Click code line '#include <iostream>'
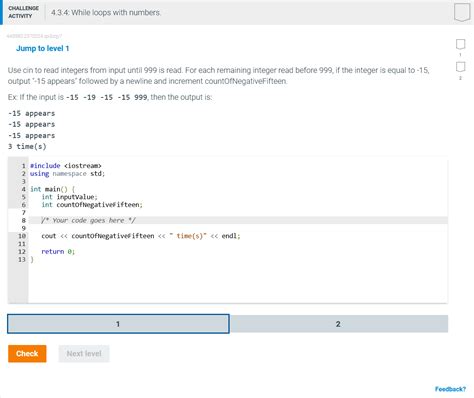 66,166
